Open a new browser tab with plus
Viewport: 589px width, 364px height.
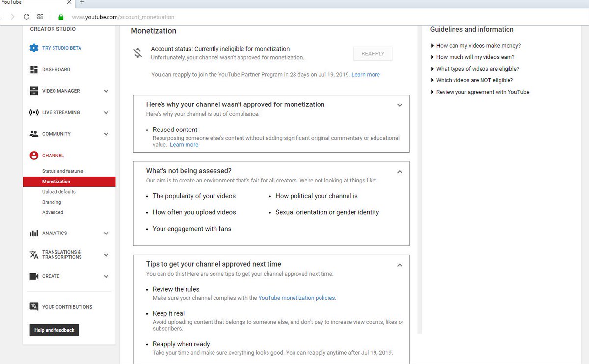pyautogui.click(x=82, y=2)
